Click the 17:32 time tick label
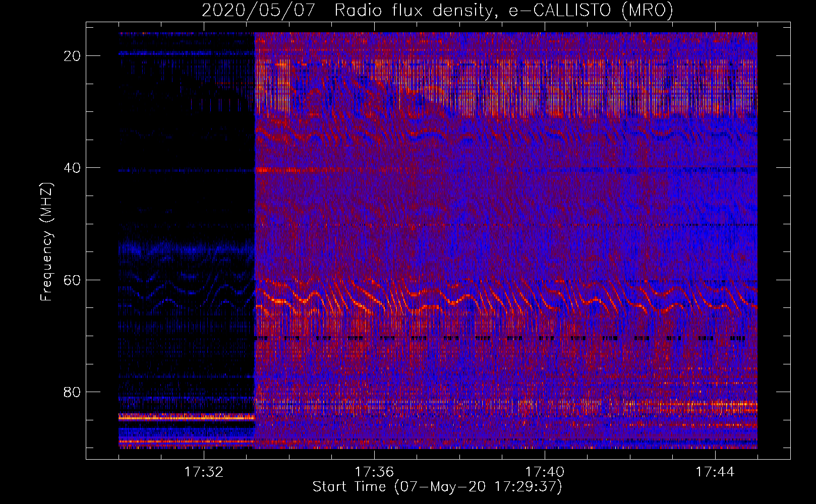This screenshot has width=816, height=504. [204, 472]
